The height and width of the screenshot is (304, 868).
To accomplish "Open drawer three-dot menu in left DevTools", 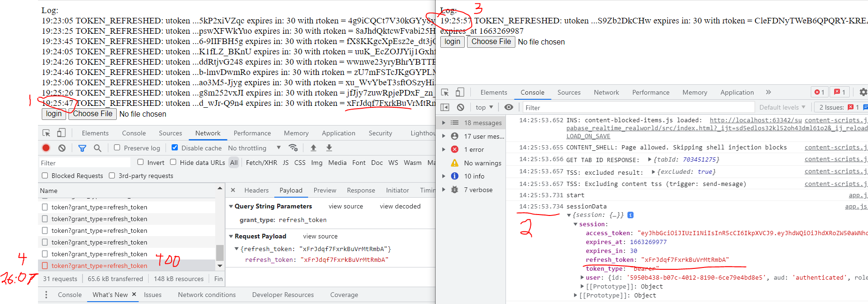I will point(46,295).
